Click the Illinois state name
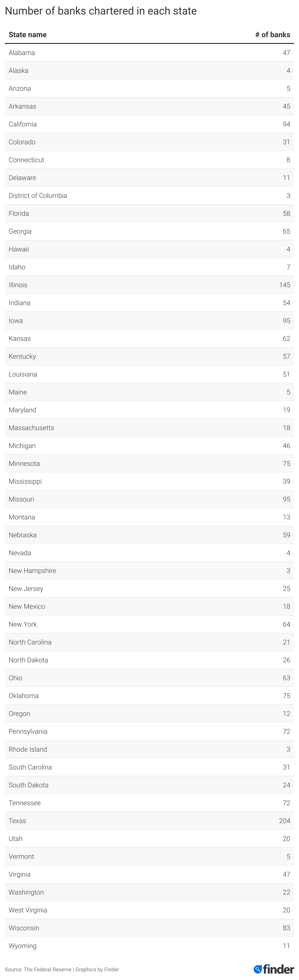This screenshot has width=299, height=980. coord(18,285)
